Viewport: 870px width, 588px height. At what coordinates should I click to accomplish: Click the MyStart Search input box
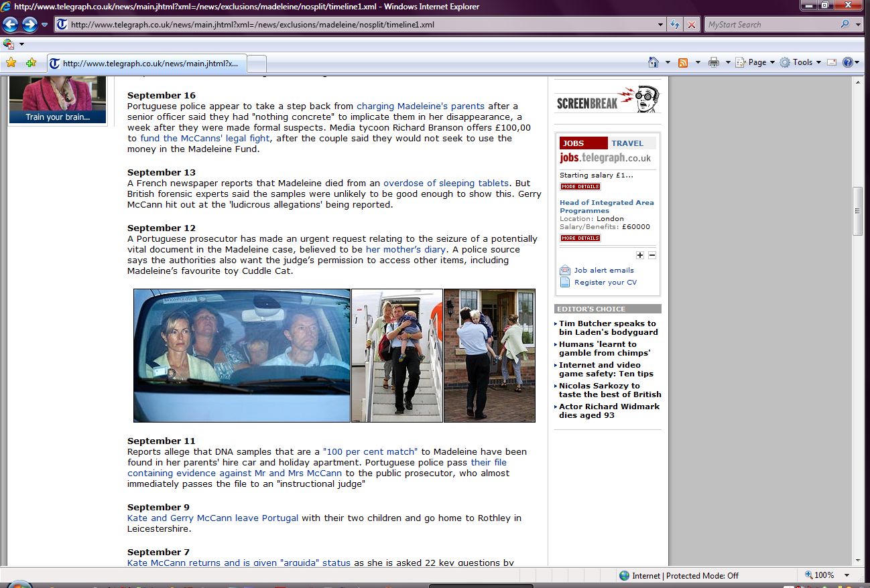point(771,25)
